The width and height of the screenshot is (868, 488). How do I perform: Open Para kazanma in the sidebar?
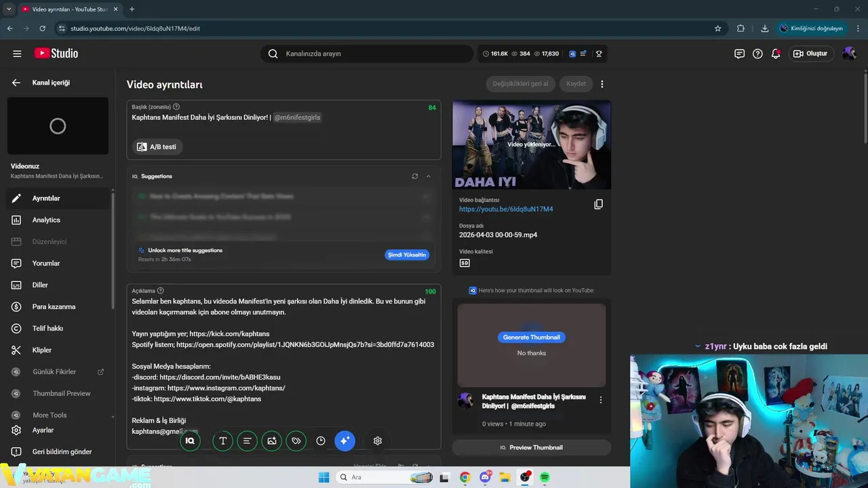(x=57, y=307)
